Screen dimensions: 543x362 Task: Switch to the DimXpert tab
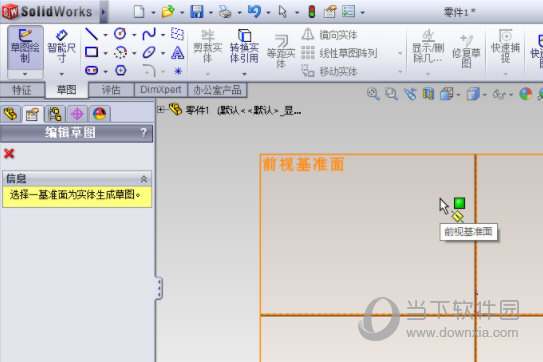point(161,90)
